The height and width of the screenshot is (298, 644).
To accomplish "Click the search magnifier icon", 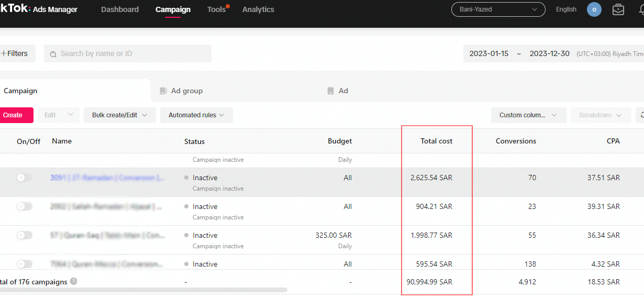I will pos(53,54).
